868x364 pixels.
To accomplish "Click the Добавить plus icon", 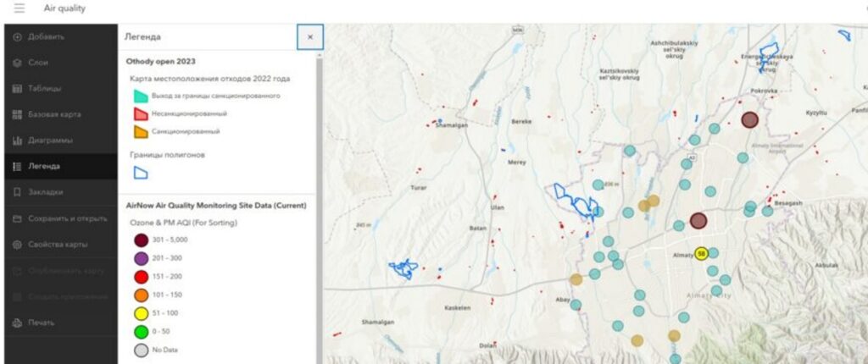I will click(17, 37).
